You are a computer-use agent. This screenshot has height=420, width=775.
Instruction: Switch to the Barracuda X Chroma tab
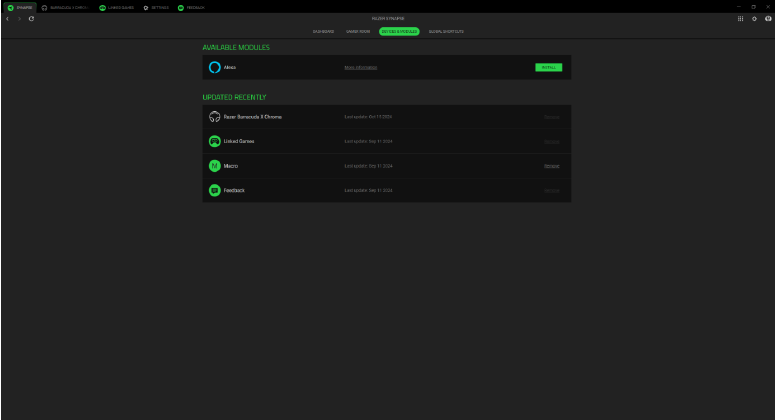65,8
